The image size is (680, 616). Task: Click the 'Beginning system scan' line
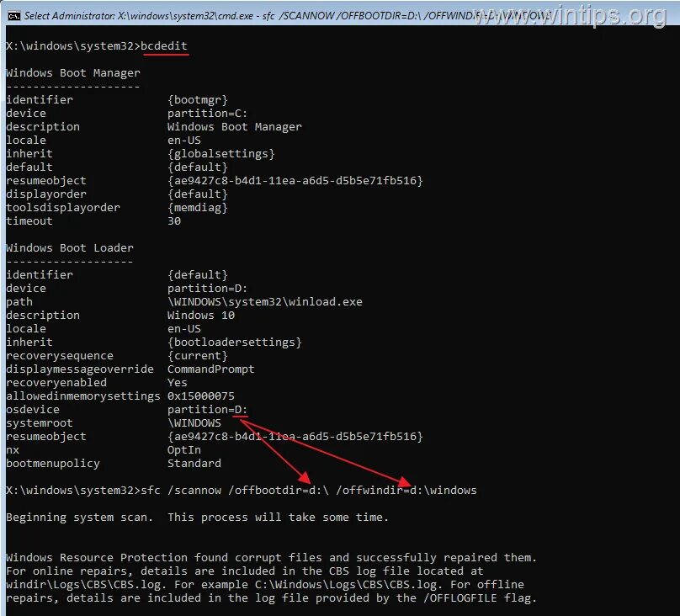click(x=197, y=518)
